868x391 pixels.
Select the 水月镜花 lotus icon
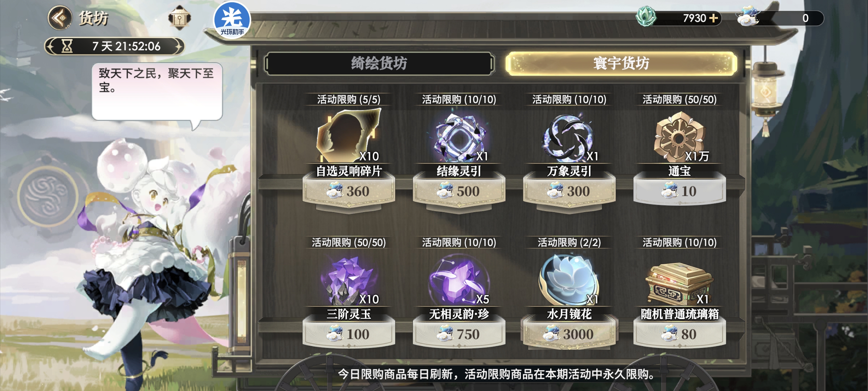569,280
